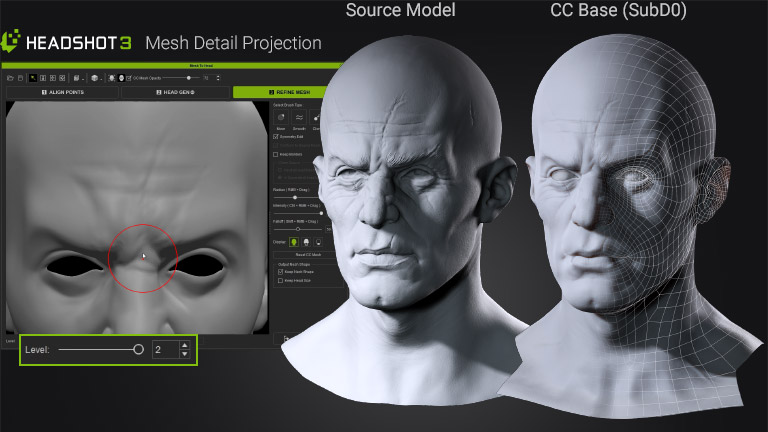Click the cube render-mode icon
This screenshot has width=768, height=432.
95,78
